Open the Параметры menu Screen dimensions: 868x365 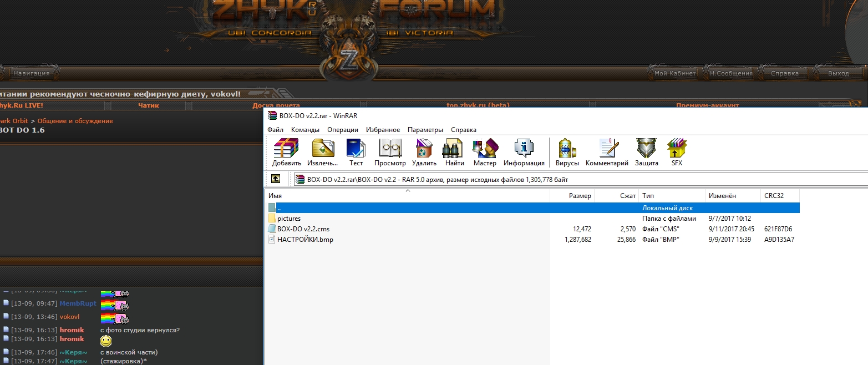click(425, 130)
